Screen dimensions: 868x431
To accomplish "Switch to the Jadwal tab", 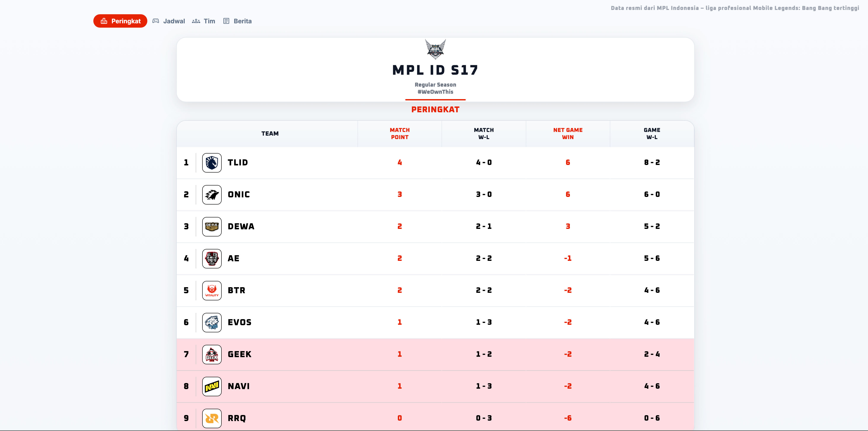I will click(x=169, y=21).
